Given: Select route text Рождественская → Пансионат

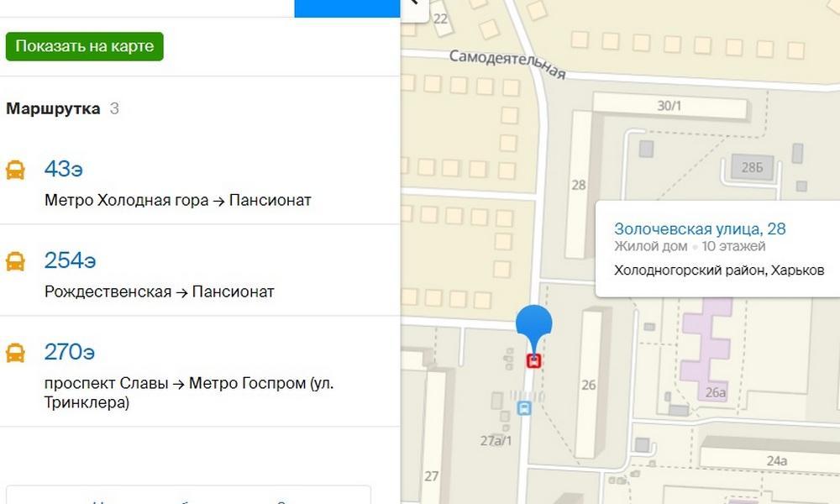Looking at the screenshot, I should coord(159,292).
